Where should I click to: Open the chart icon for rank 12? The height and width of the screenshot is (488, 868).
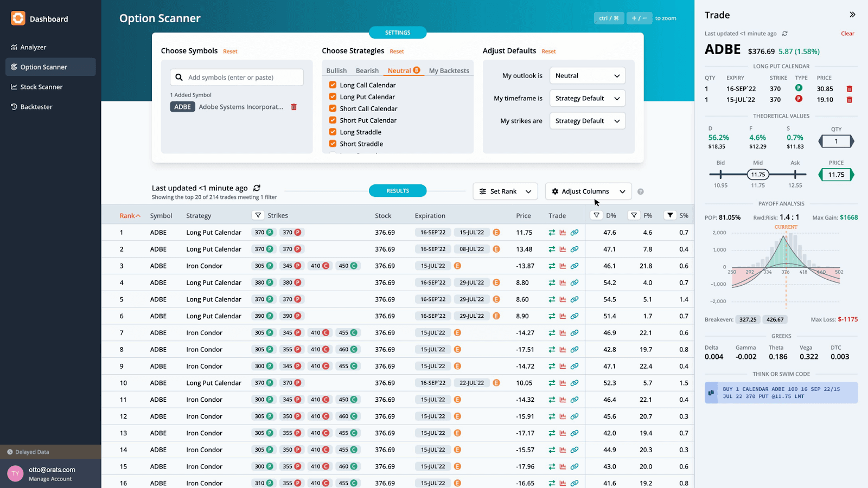tap(563, 416)
